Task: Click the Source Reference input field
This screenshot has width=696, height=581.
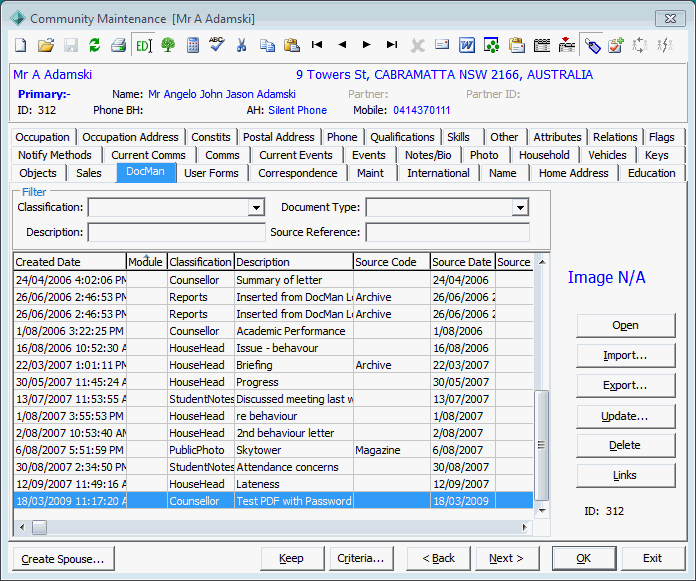Action: (x=447, y=232)
